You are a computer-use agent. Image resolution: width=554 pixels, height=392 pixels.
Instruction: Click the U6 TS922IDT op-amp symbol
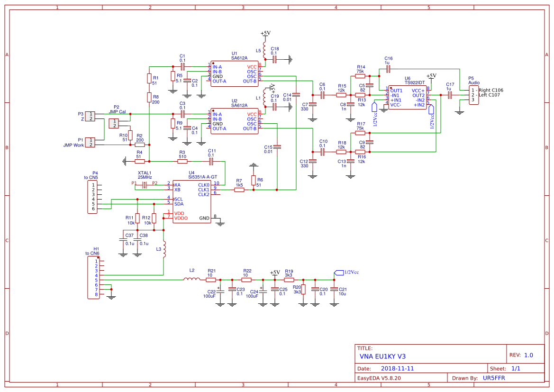tap(407, 97)
